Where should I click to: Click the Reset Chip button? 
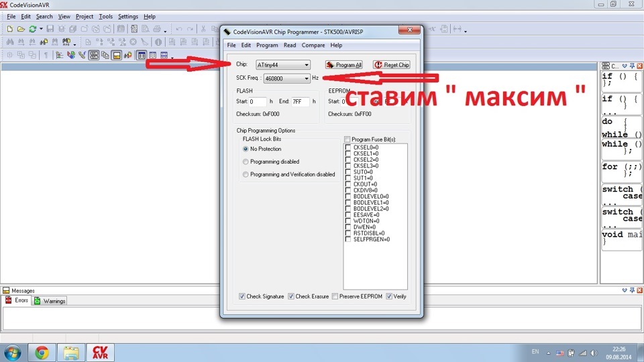392,65
